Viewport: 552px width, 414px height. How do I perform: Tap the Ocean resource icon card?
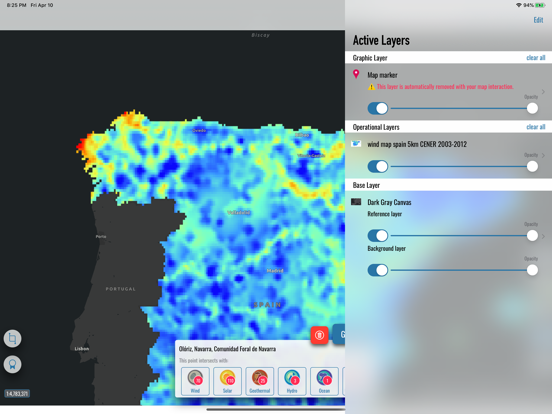[x=324, y=381]
